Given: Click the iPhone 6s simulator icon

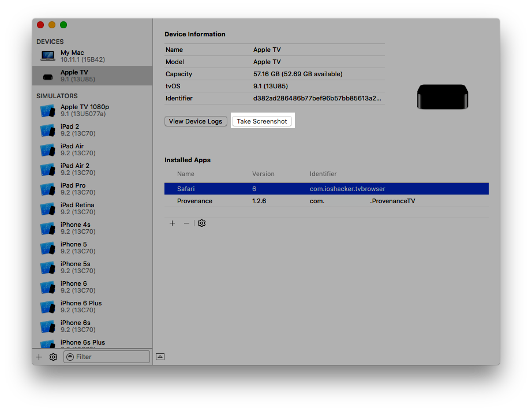Looking at the screenshot, I should point(48,327).
